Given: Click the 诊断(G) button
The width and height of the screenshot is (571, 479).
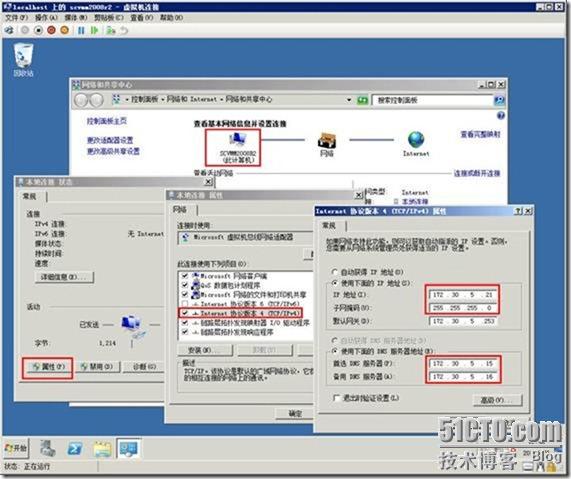Looking at the screenshot, I should 144,367.
